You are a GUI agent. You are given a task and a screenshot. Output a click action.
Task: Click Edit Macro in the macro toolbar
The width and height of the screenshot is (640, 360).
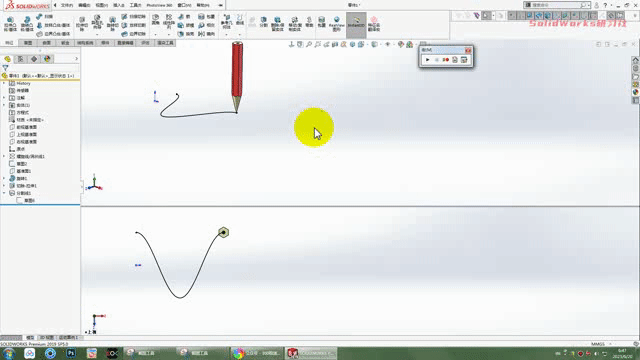point(464,60)
